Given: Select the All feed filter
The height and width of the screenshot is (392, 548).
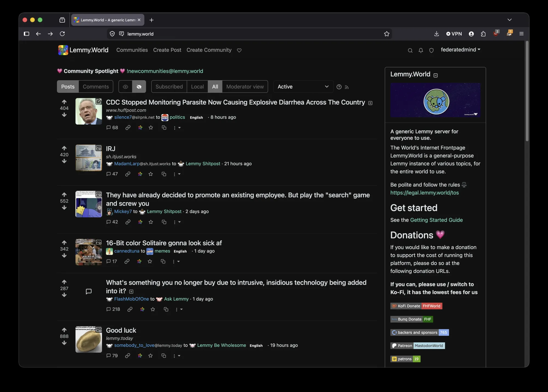Looking at the screenshot, I should pyautogui.click(x=215, y=87).
